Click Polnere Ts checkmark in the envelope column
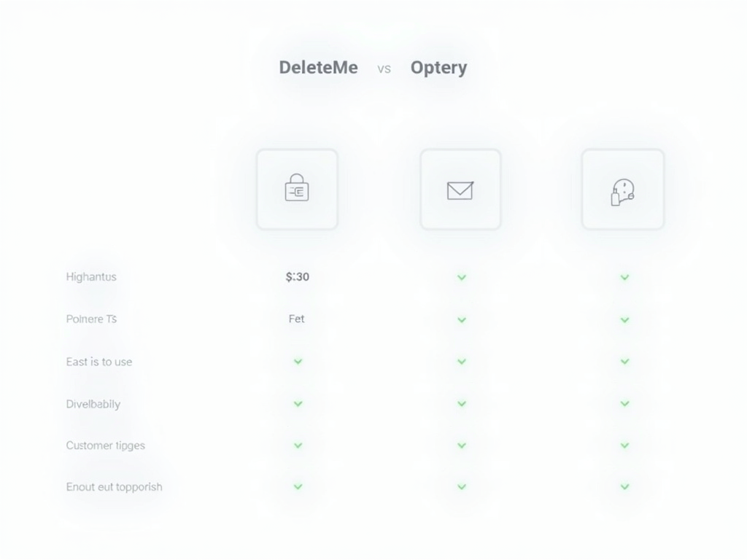Image resolution: width=747 pixels, height=560 pixels. [462, 319]
